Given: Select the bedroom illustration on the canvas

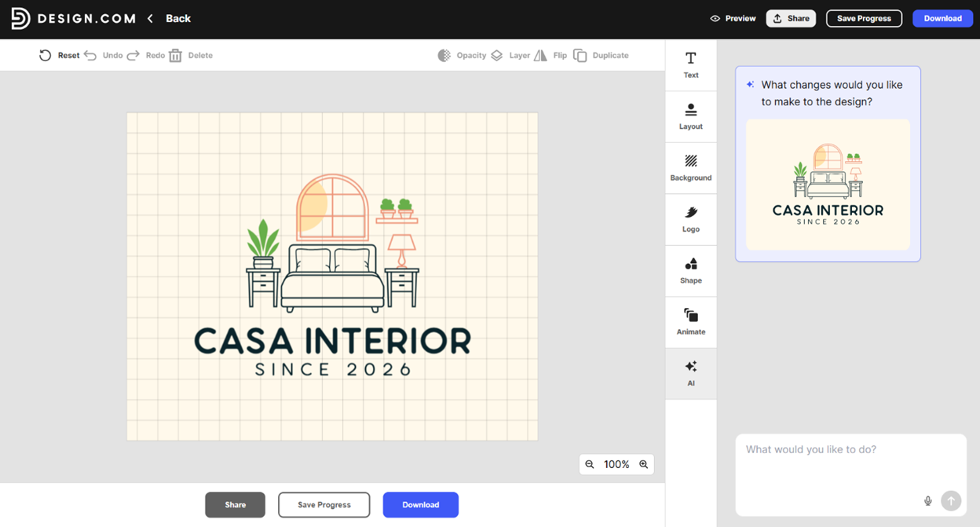Looking at the screenshot, I should pyautogui.click(x=332, y=243).
